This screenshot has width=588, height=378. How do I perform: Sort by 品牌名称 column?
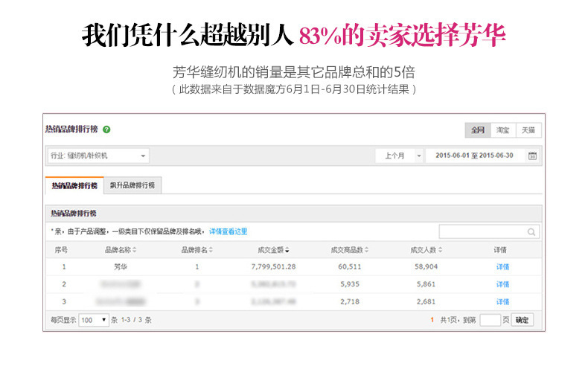click(121, 250)
